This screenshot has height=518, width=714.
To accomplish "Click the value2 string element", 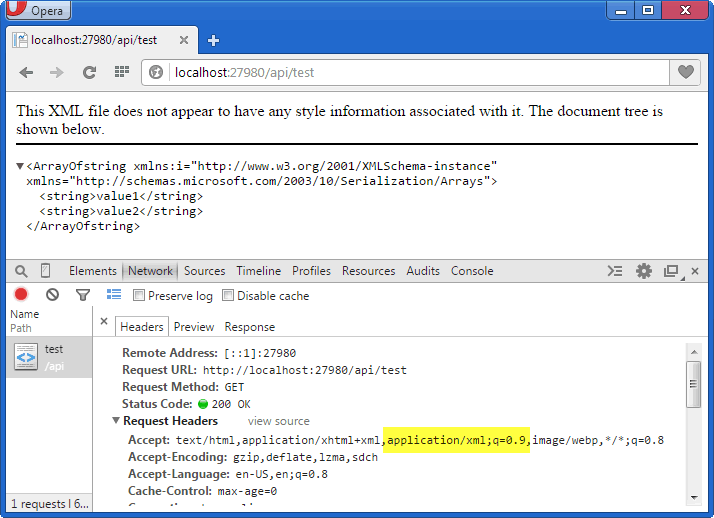I will pos(121,211).
